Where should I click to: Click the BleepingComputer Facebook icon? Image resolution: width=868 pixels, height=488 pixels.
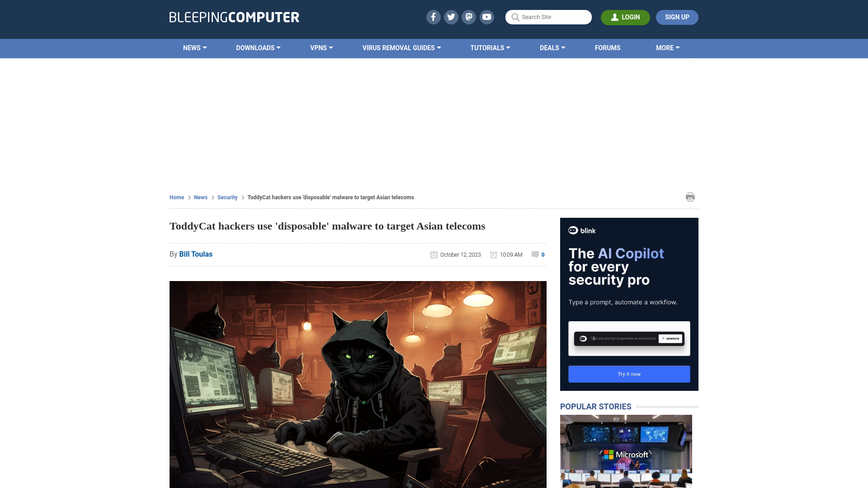click(434, 17)
